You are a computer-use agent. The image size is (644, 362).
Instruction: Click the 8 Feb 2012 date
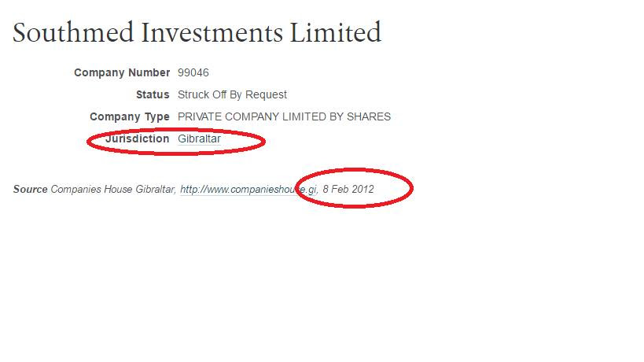point(348,190)
